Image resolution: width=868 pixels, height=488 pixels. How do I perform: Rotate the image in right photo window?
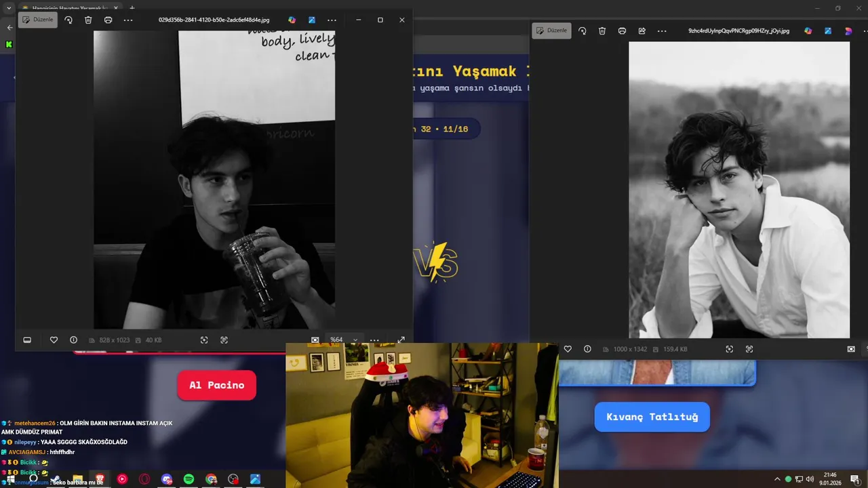[x=582, y=30]
